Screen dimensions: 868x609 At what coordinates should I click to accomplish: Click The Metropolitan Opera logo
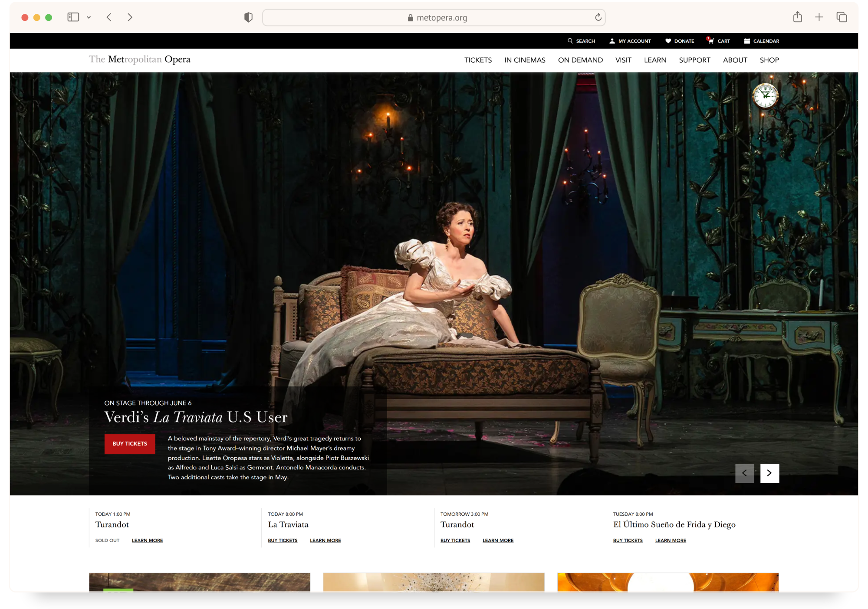140,59
